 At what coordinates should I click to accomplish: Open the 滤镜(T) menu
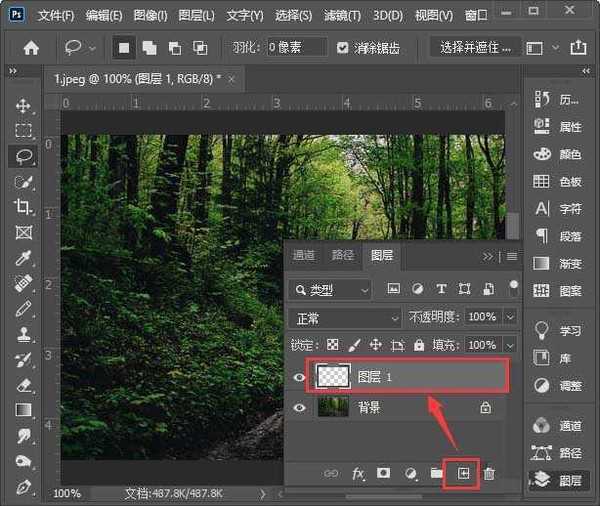click(343, 16)
